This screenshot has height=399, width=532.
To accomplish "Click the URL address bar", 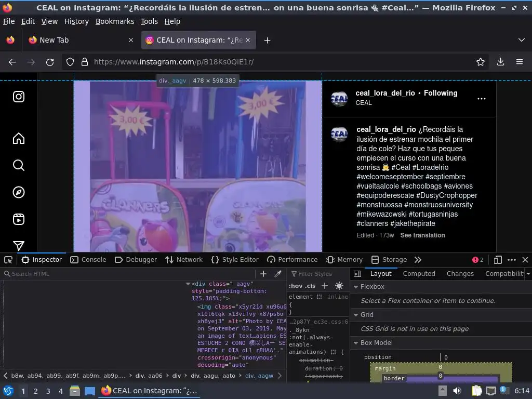I will click(x=275, y=62).
